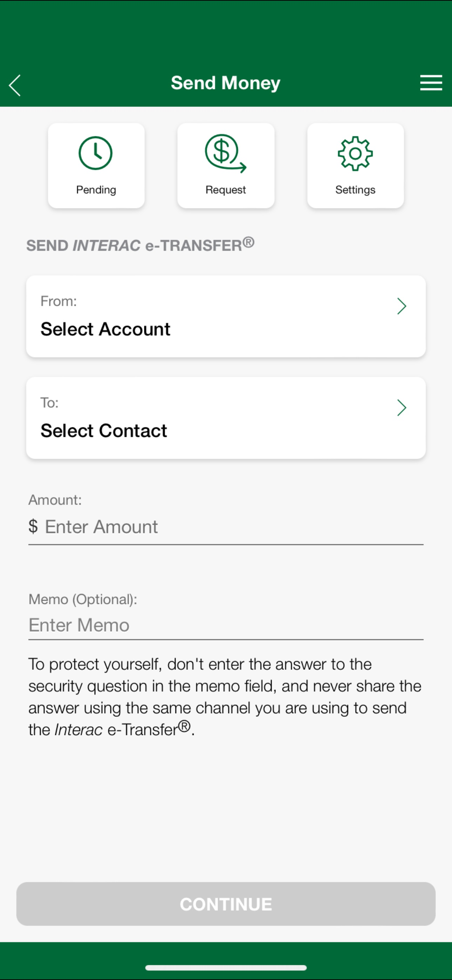Focus the Enter Amount field
Image resolution: width=452 pixels, height=980 pixels.
point(226,527)
